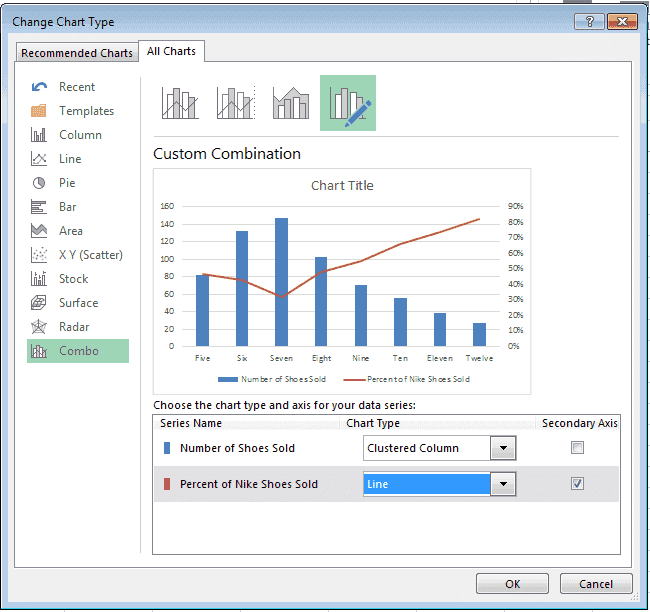This screenshot has width=650, height=612.
Task: Open chart type dropdown for Number of Shoes Sold
Action: (504, 448)
